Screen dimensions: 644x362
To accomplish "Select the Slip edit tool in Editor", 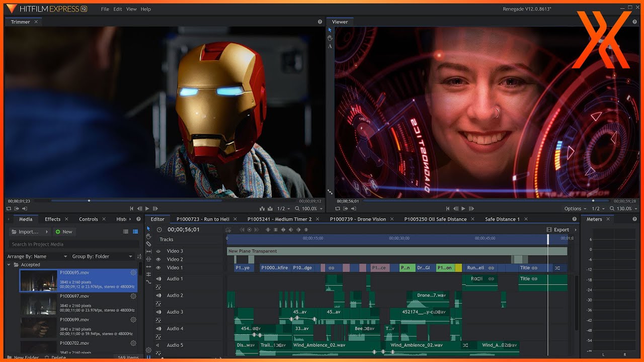I will (x=148, y=251).
